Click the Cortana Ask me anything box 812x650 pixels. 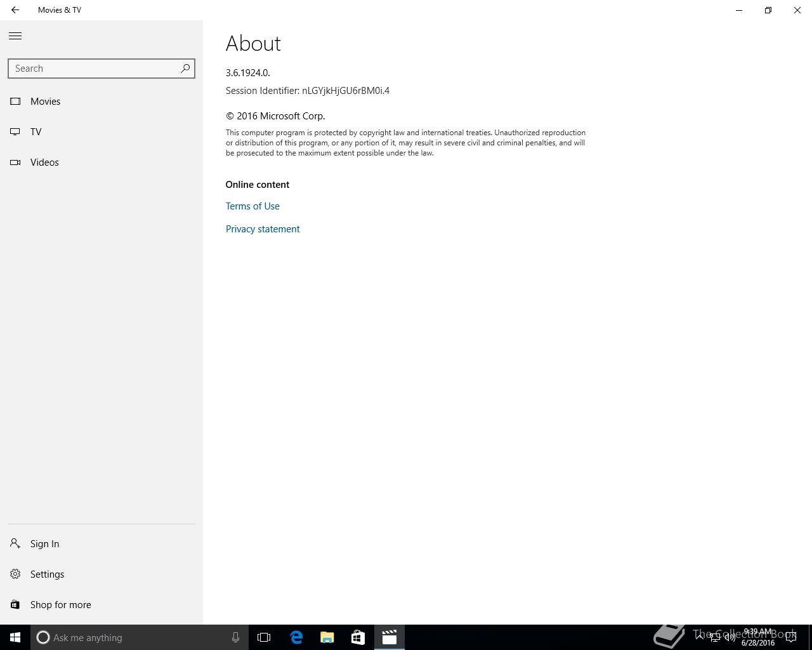click(x=140, y=637)
